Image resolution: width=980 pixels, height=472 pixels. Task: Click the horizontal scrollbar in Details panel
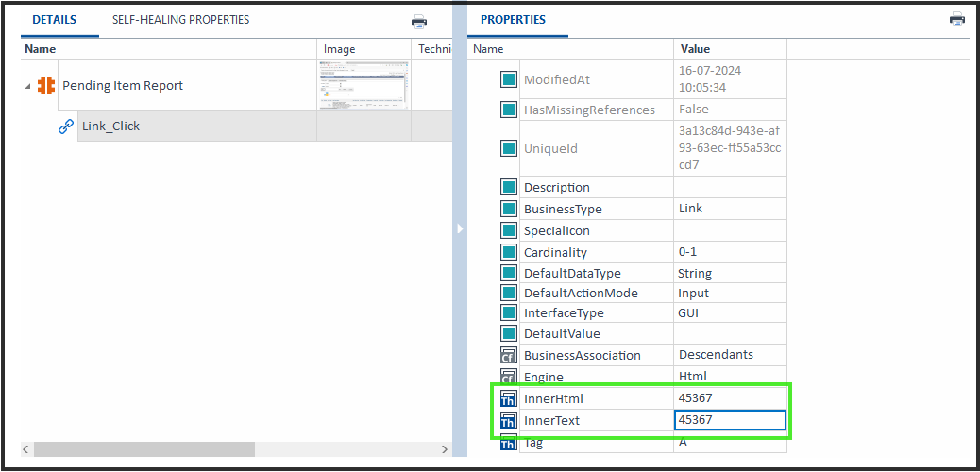click(142, 449)
